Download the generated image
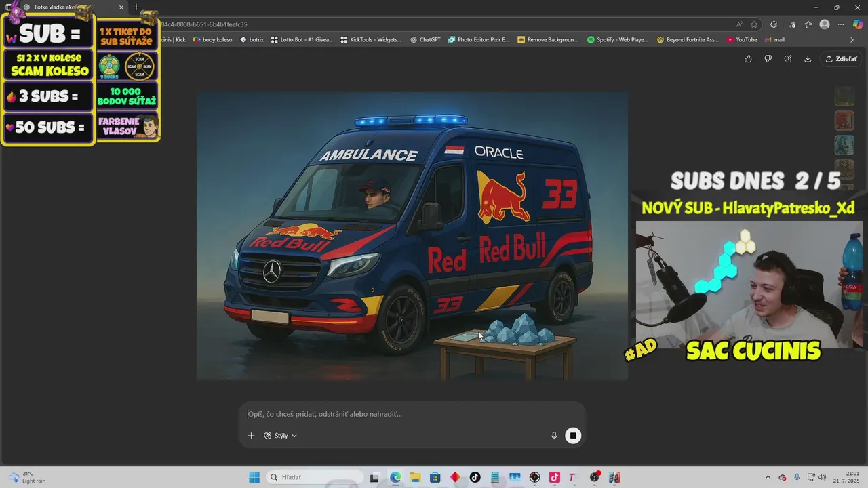Screen dimensions: 868x488 point(808,59)
